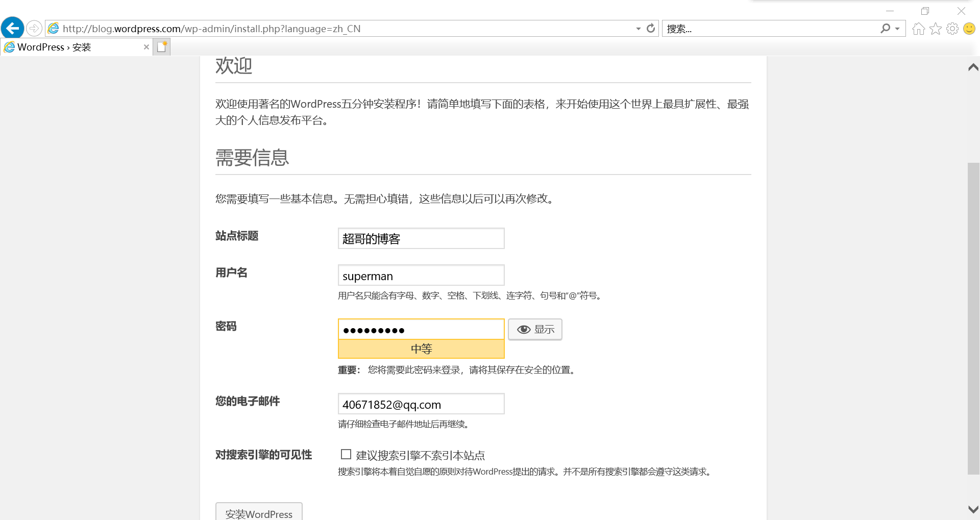Click the scrollbar up arrow
Screen dimensions: 980x520
tap(973, 67)
